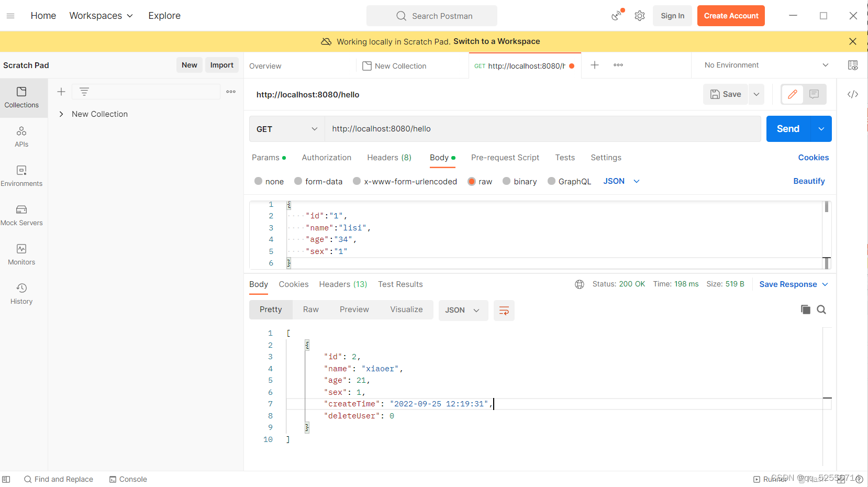The image size is (868, 487).
Task: Click the Import button
Action: (x=222, y=65)
